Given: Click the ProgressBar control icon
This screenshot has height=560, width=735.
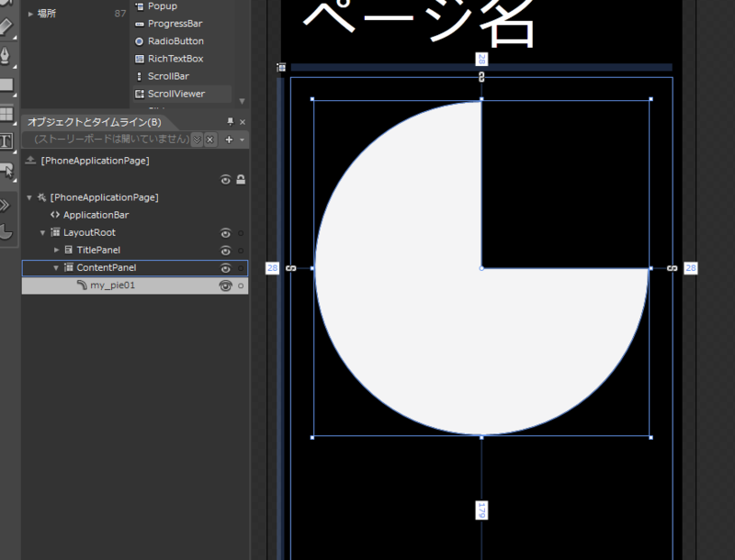Looking at the screenshot, I should 140,24.
